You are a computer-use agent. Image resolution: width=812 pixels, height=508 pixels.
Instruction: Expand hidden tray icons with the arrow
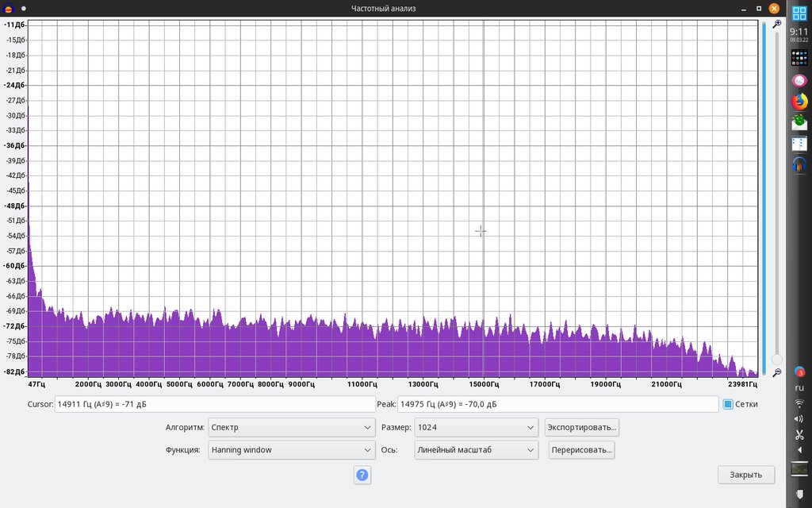point(799,450)
